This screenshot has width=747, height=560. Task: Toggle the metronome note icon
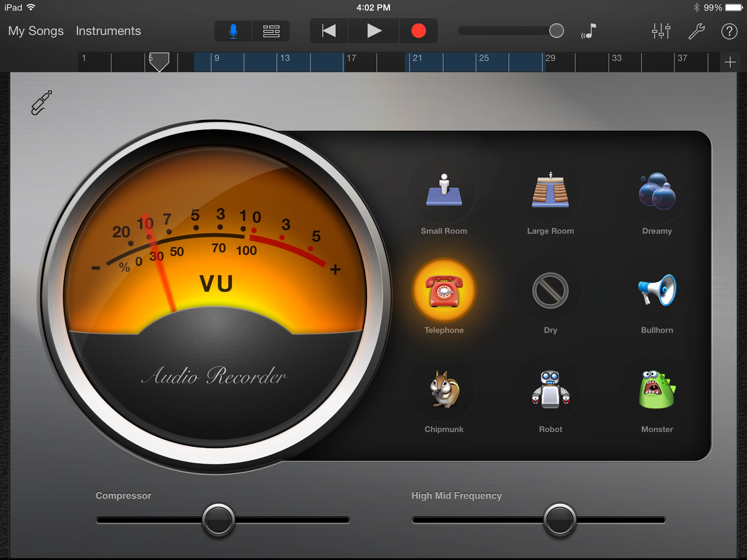(x=589, y=31)
